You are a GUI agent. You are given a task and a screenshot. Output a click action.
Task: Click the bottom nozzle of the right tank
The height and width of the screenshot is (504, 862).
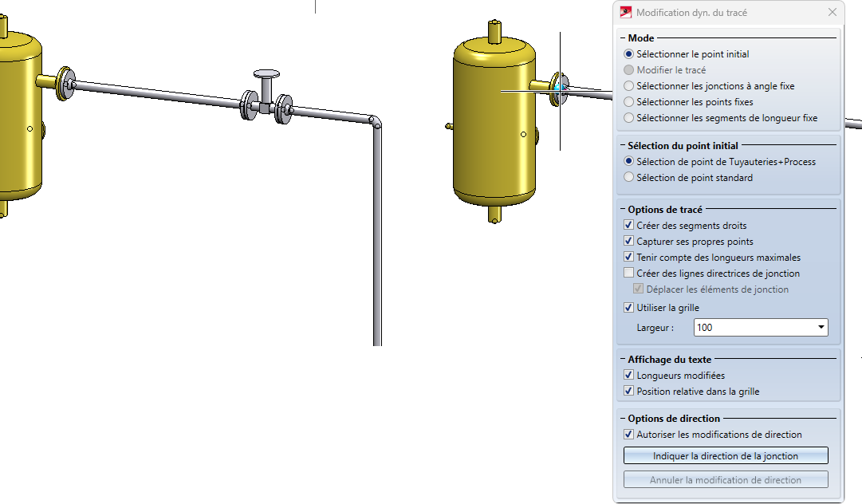click(494, 215)
